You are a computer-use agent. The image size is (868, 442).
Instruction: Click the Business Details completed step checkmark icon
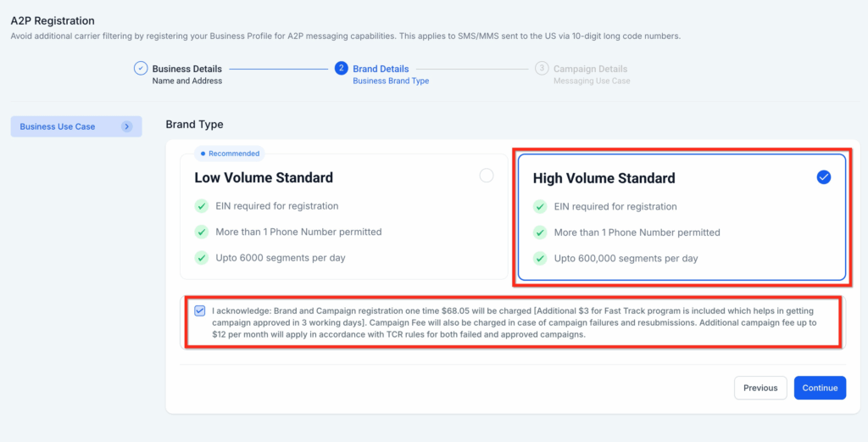pyautogui.click(x=141, y=69)
